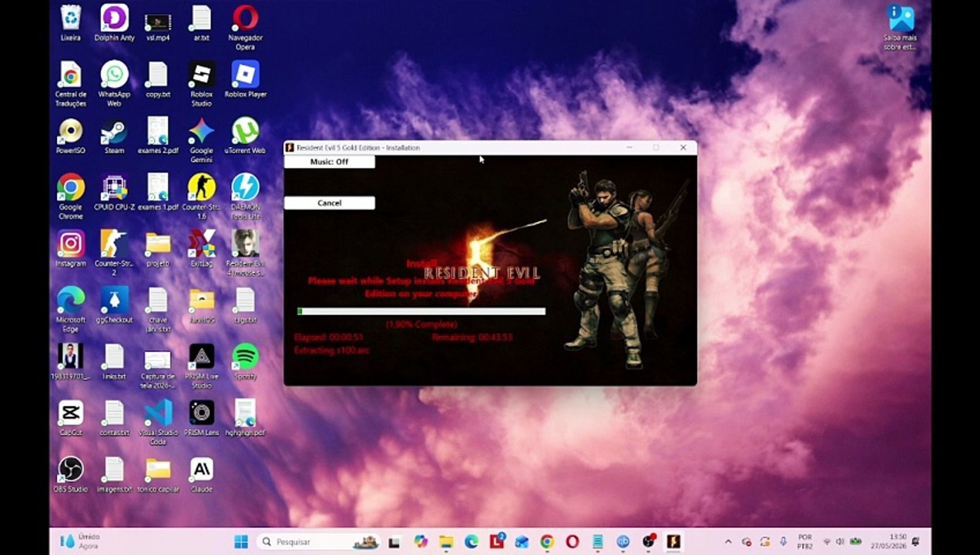
Task: Select the CapCut desktop icon
Action: click(71, 417)
